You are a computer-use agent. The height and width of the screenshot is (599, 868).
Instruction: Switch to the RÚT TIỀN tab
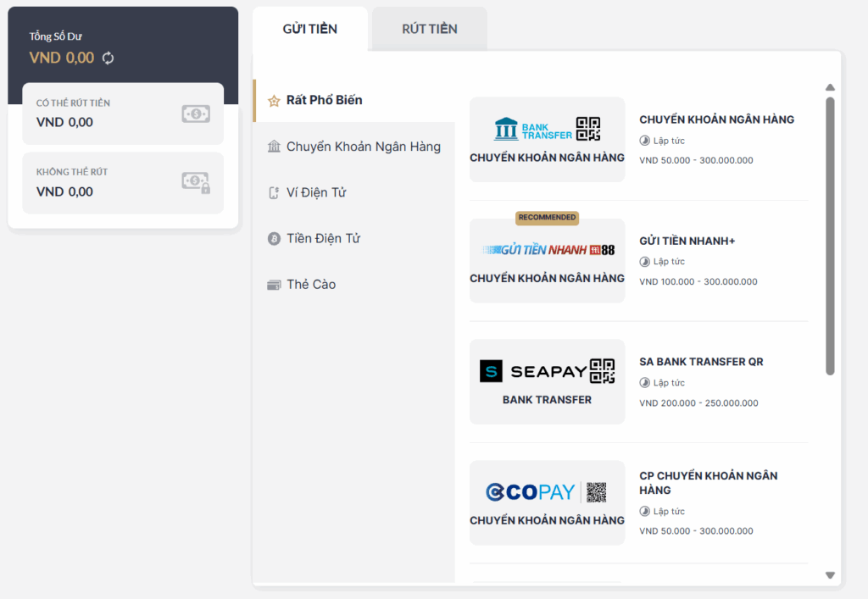pyautogui.click(x=430, y=30)
